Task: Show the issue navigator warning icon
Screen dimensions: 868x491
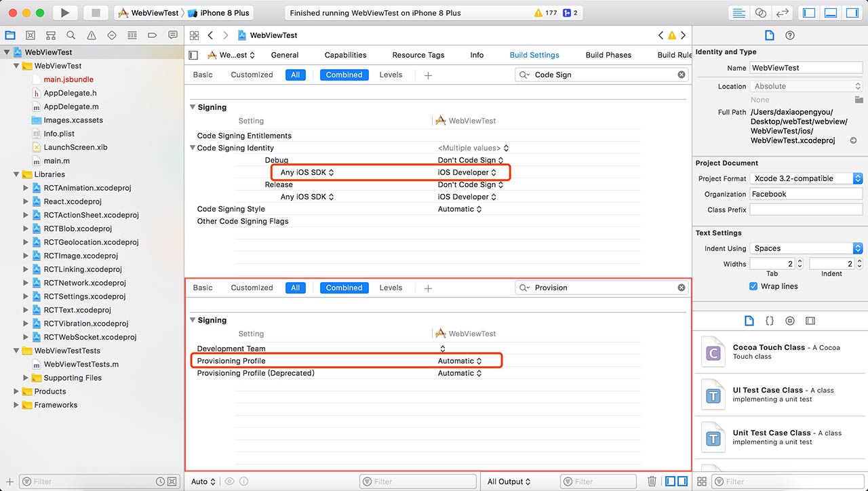Action: 92,35
